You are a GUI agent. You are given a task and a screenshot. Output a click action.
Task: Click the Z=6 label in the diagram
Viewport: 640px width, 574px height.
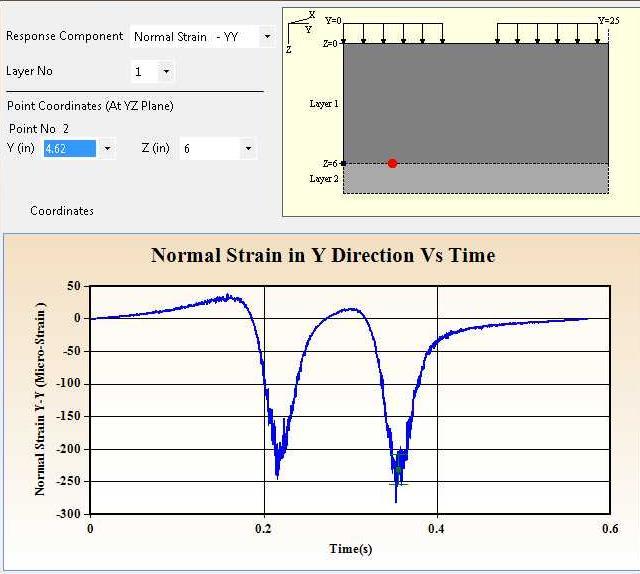click(x=330, y=164)
